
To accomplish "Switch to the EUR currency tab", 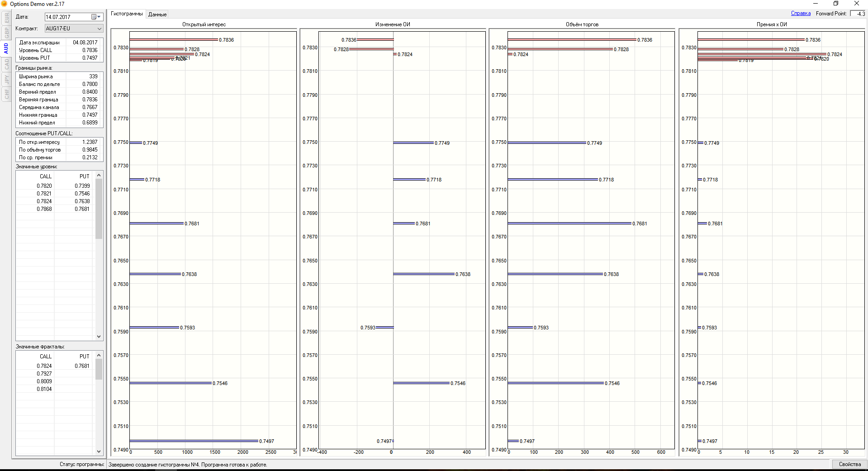I will point(6,18).
